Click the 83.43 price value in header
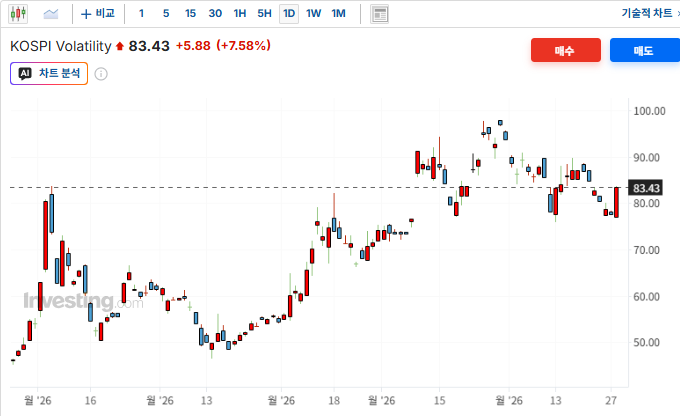 click(x=149, y=46)
